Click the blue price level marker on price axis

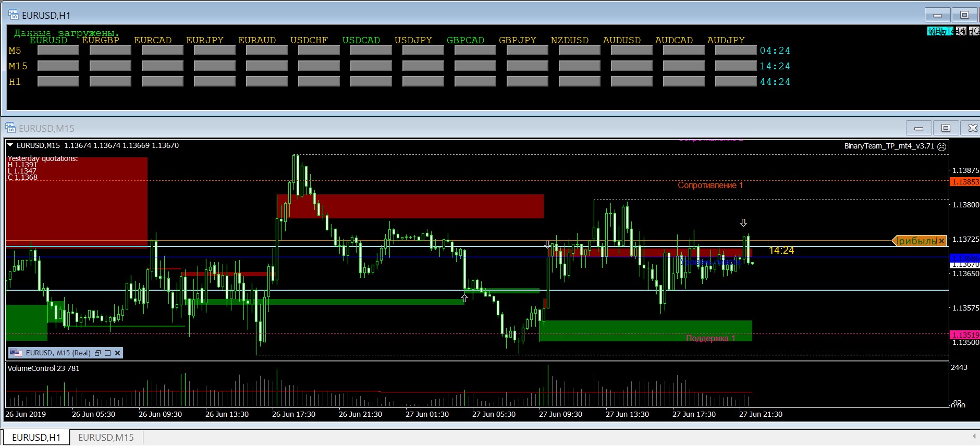[x=965, y=258]
